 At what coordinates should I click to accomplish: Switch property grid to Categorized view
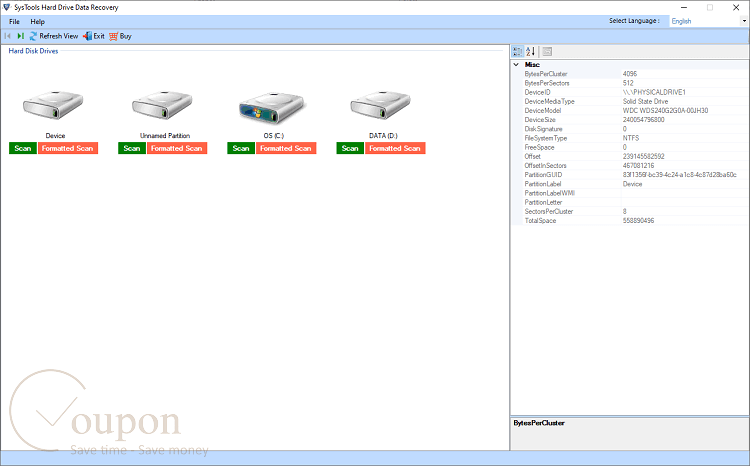point(517,51)
